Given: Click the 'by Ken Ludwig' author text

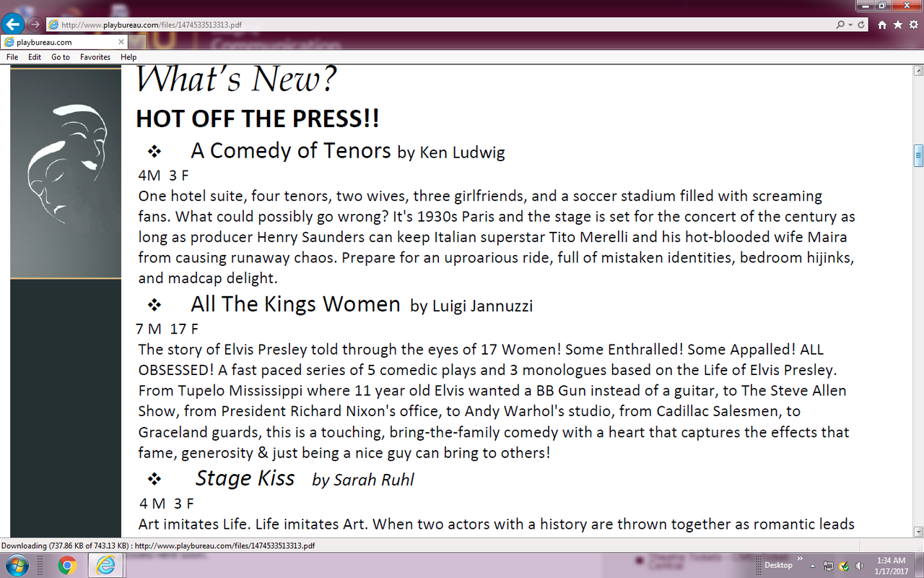Looking at the screenshot, I should click(x=451, y=152).
